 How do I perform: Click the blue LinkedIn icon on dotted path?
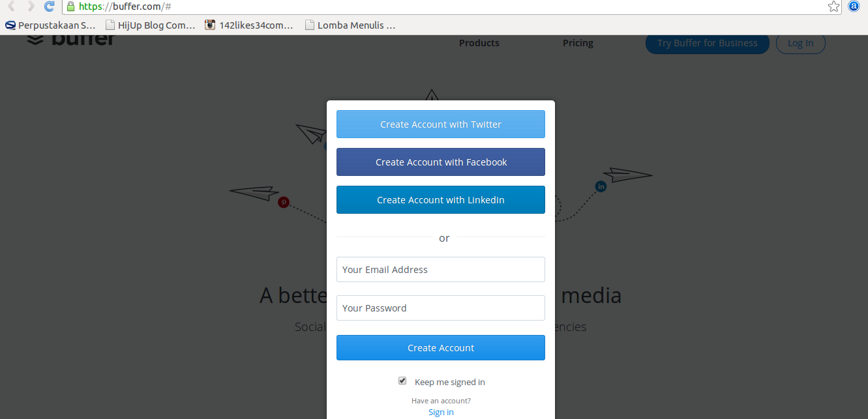point(601,186)
